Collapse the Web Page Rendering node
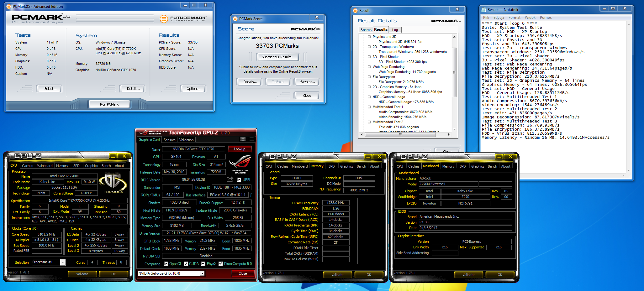 [369, 67]
